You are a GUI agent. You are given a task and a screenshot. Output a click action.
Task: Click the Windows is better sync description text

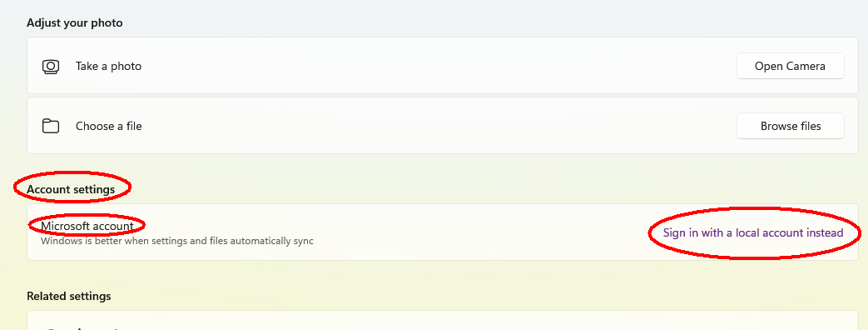coord(177,242)
